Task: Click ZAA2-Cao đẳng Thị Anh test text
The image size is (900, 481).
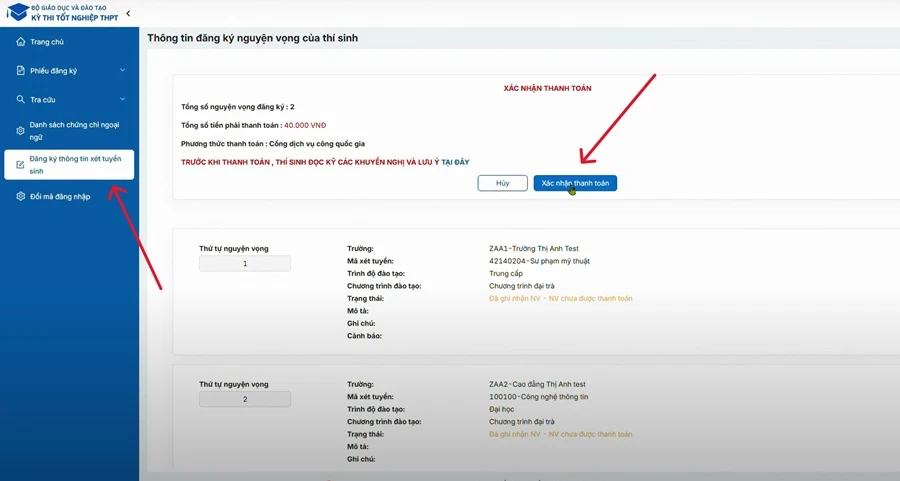Action: point(537,385)
